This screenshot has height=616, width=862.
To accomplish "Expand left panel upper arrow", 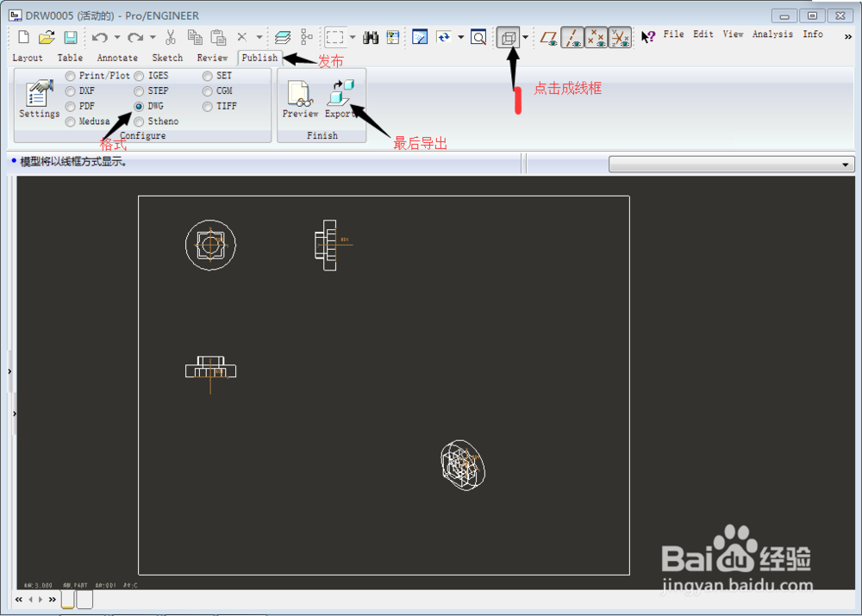I will point(9,371).
